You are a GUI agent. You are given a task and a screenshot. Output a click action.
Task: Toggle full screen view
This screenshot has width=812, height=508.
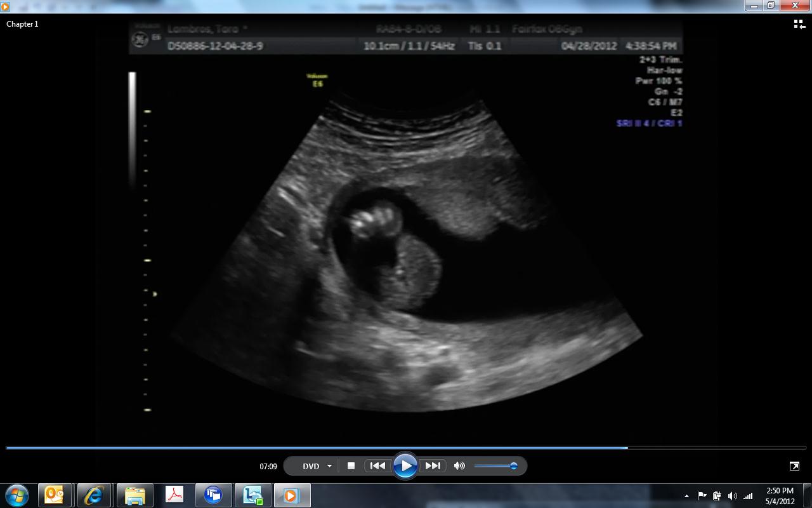(x=794, y=466)
